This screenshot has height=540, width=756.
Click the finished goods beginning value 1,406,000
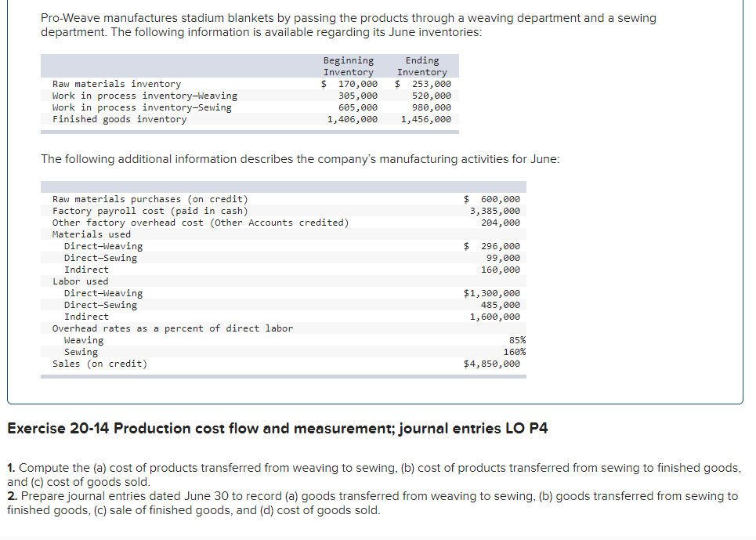pyautogui.click(x=353, y=119)
